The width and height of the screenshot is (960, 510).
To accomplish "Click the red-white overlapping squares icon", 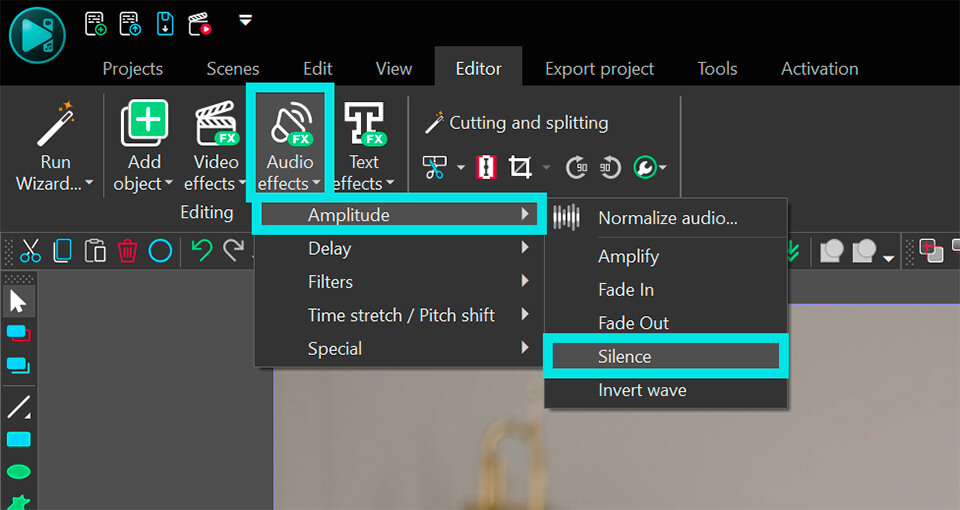I will [931, 251].
